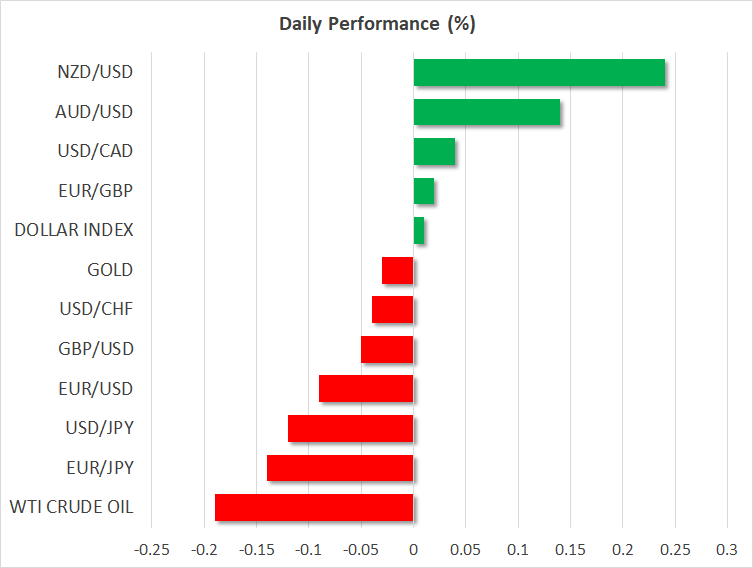Click the red USD/JPY bar
The height and width of the screenshot is (568, 753).
[351, 429]
